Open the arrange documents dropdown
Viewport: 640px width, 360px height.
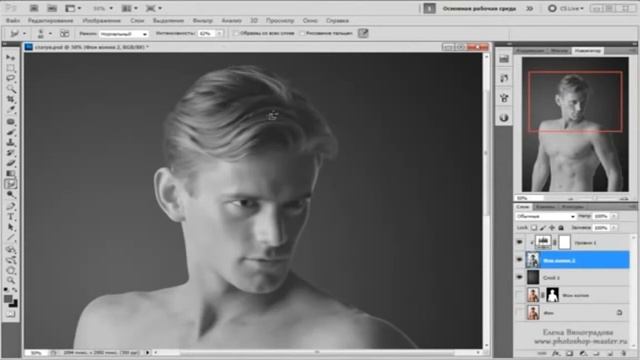pyautogui.click(x=130, y=8)
